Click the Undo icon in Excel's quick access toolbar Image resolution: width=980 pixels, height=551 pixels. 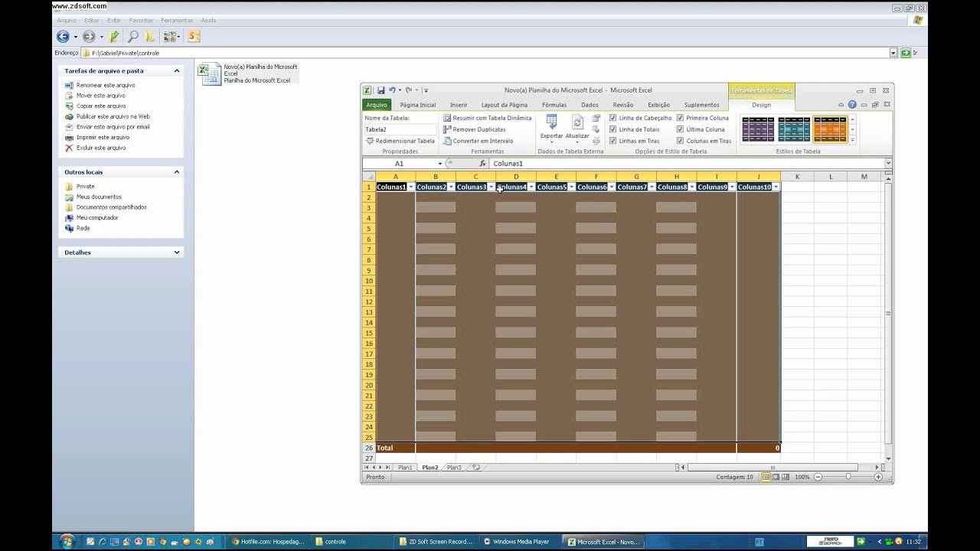click(x=392, y=90)
